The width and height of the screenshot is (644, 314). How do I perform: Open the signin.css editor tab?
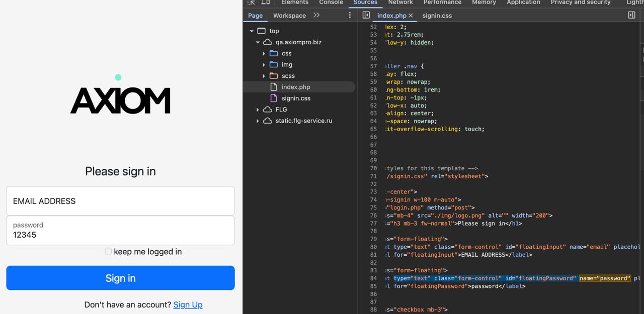[437, 16]
